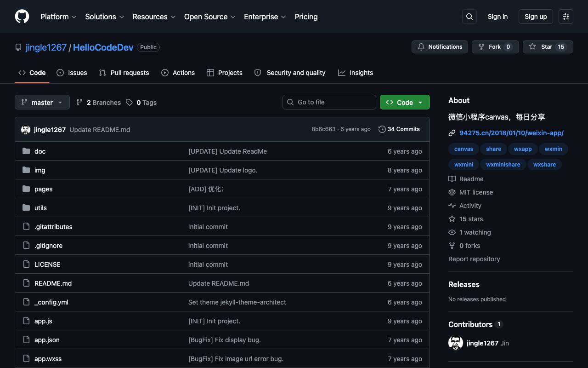Expand the Solutions menu
This screenshot has width=588, height=368.
(x=105, y=17)
